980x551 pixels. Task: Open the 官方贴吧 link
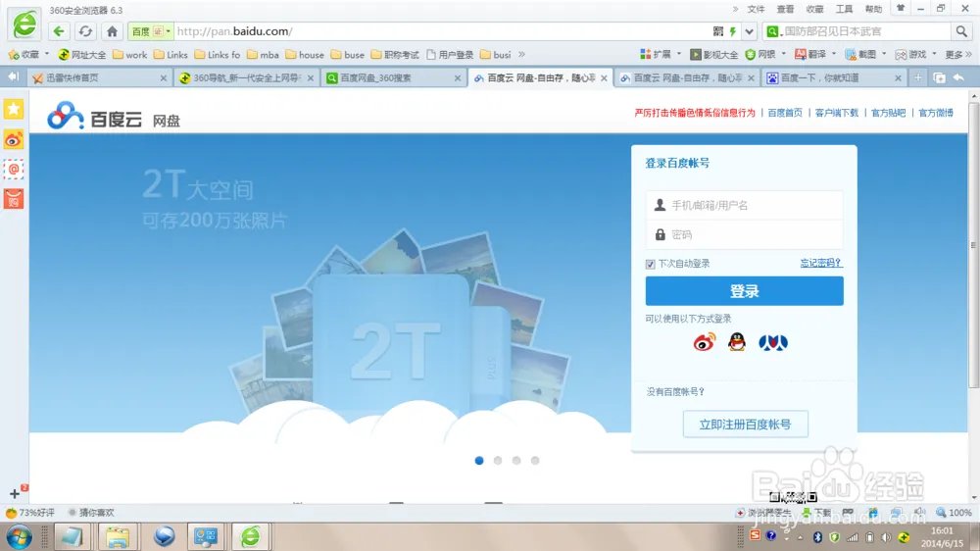pyautogui.click(x=888, y=113)
